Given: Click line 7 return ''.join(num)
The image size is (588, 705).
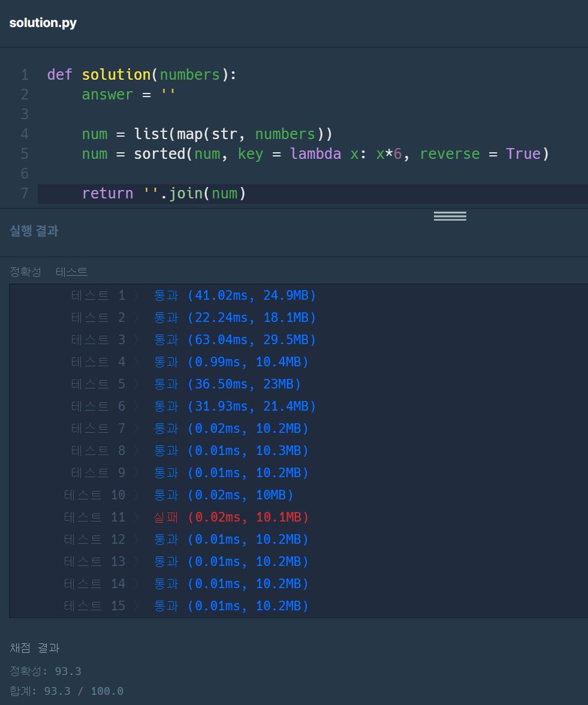Looking at the screenshot, I should [x=164, y=193].
